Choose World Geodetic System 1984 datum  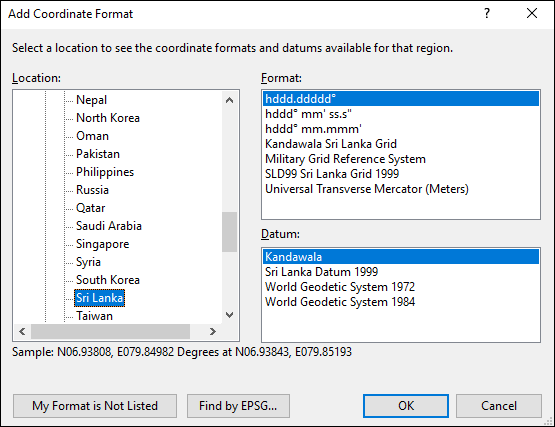click(401, 302)
